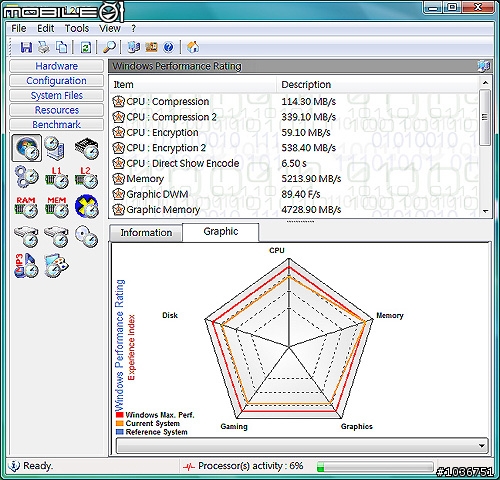Click the Description column header
Image resolution: width=500 pixels, height=480 pixels.
(x=377, y=85)
